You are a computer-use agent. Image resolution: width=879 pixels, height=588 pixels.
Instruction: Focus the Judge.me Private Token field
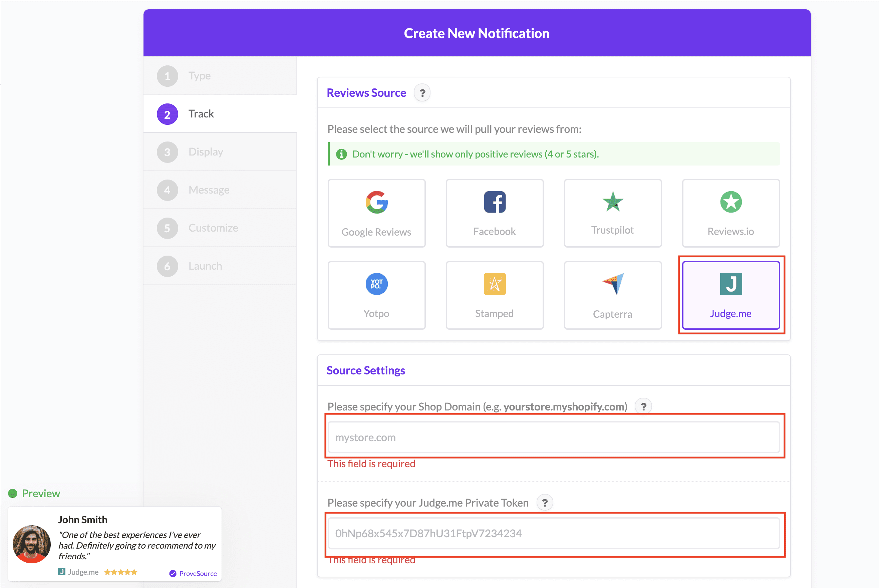tap(554, 533)
